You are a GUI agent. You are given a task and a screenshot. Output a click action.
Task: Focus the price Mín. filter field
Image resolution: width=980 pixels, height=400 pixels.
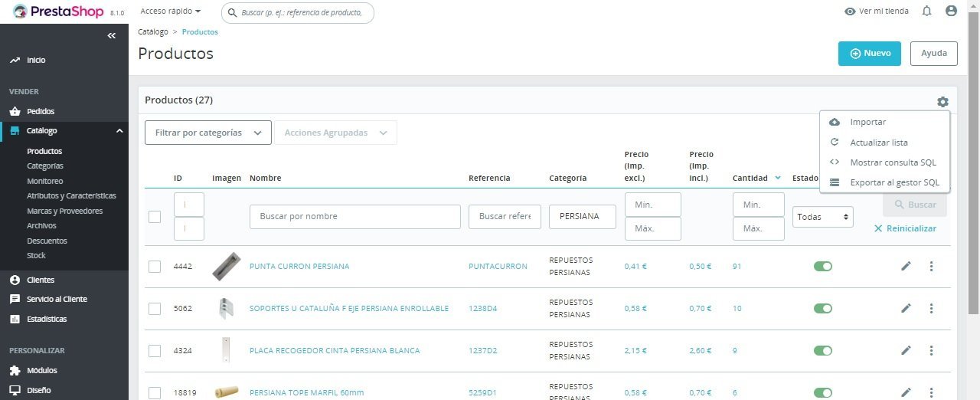coord(653,205)
